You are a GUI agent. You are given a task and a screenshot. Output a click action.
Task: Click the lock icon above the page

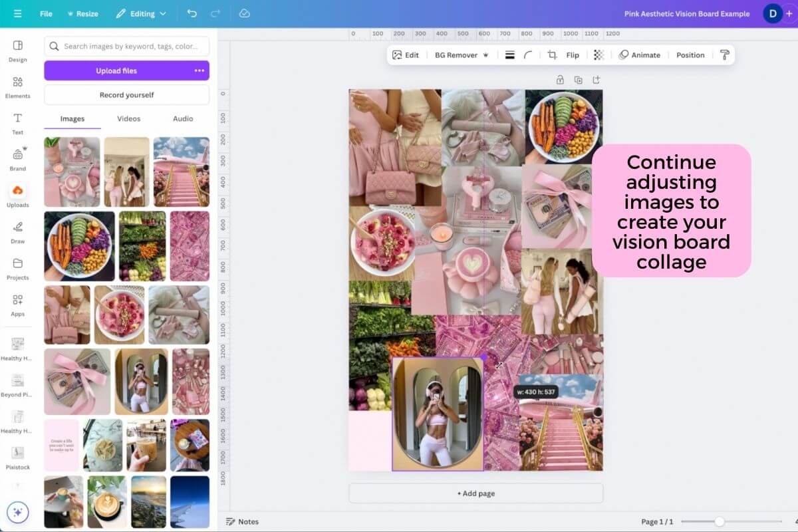coord(560,80)
